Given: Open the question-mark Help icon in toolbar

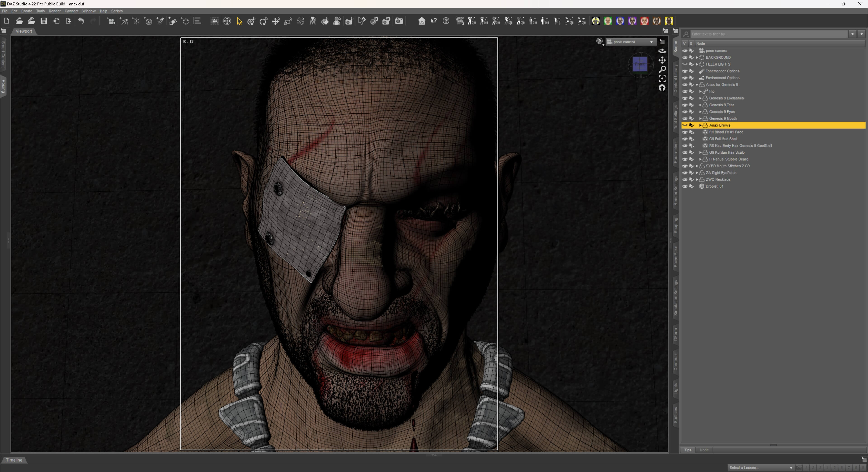Looking at the screenshot, I should tap(446, 21).
